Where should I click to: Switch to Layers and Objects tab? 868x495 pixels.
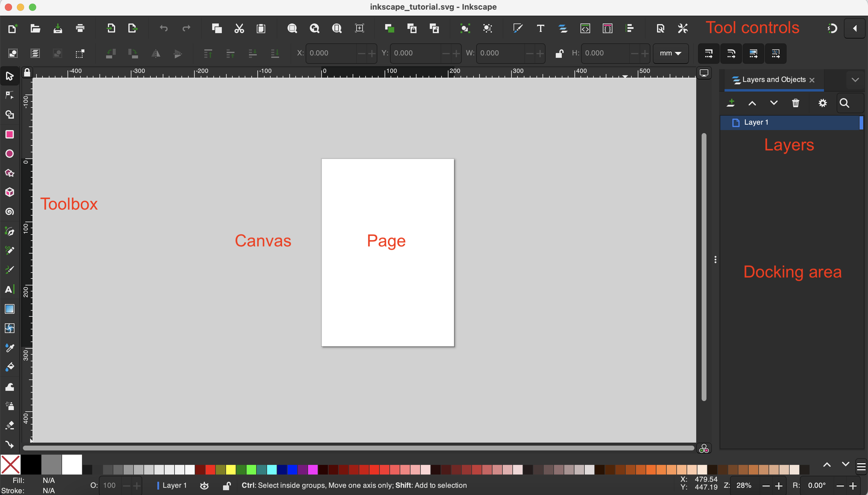click(x=773, y=80)
